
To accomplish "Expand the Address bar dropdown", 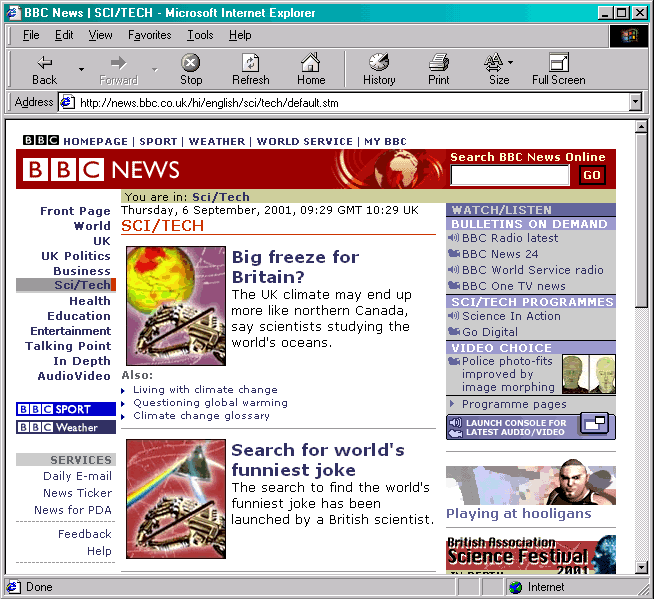I will [x=635, y=102].
